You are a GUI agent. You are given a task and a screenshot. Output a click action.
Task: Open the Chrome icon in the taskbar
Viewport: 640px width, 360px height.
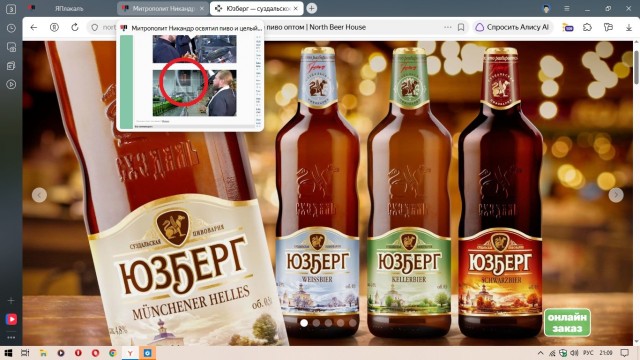point(113,353)
